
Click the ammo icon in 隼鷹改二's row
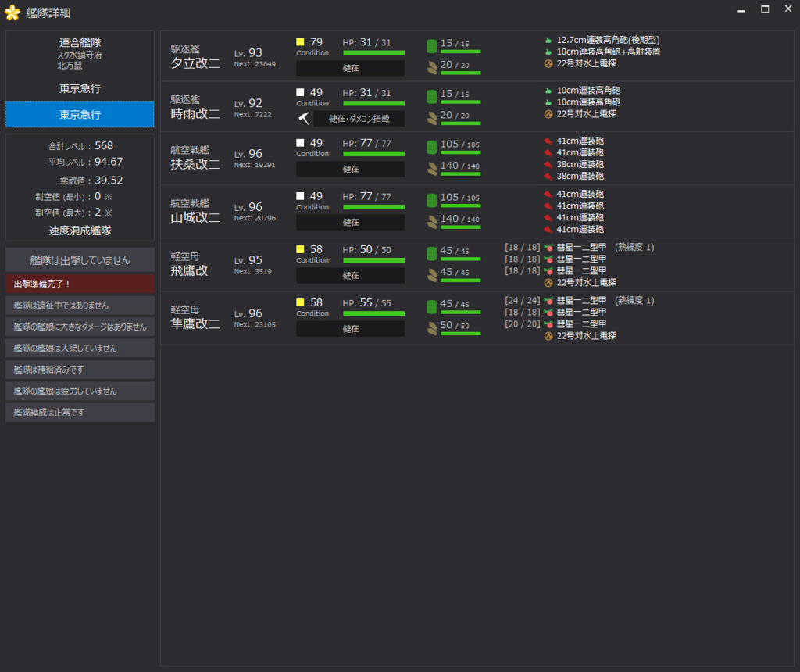coord(432,328)
